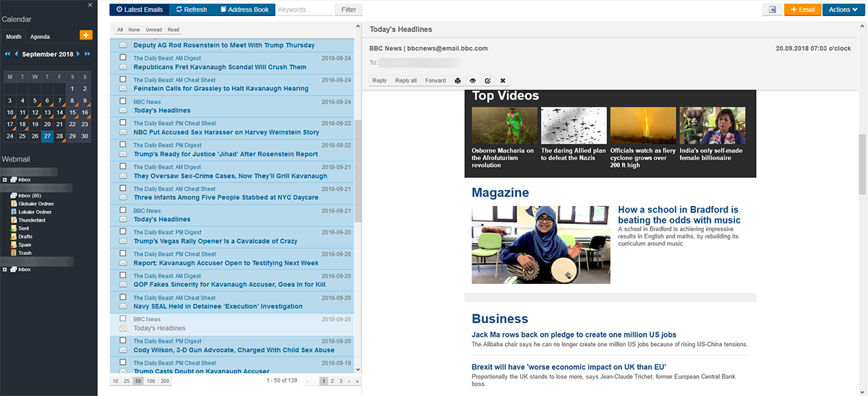Click the edit icon in email toolbar
This screenshot has width=868, height=396.
coord(488,80)
